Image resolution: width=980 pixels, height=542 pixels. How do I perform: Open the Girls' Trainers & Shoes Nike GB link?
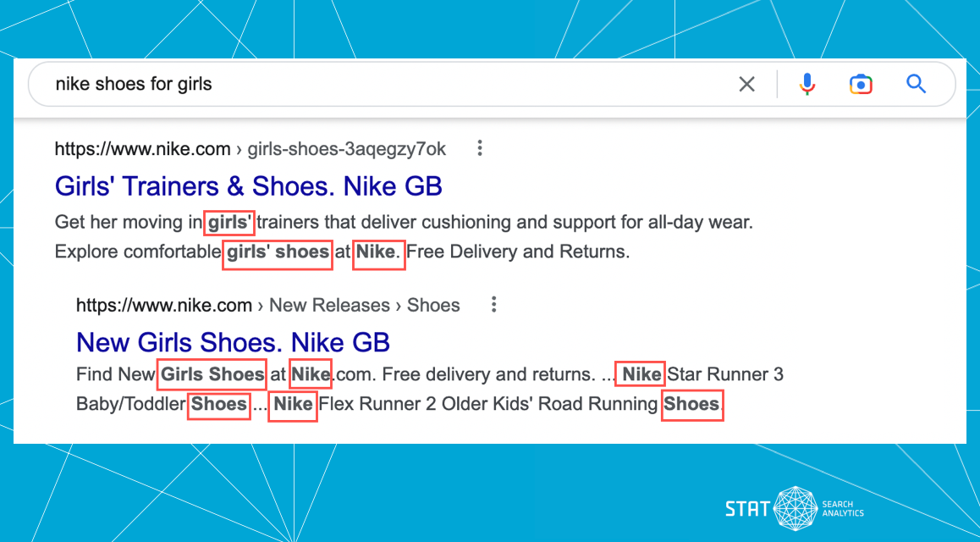pos(248,185)
